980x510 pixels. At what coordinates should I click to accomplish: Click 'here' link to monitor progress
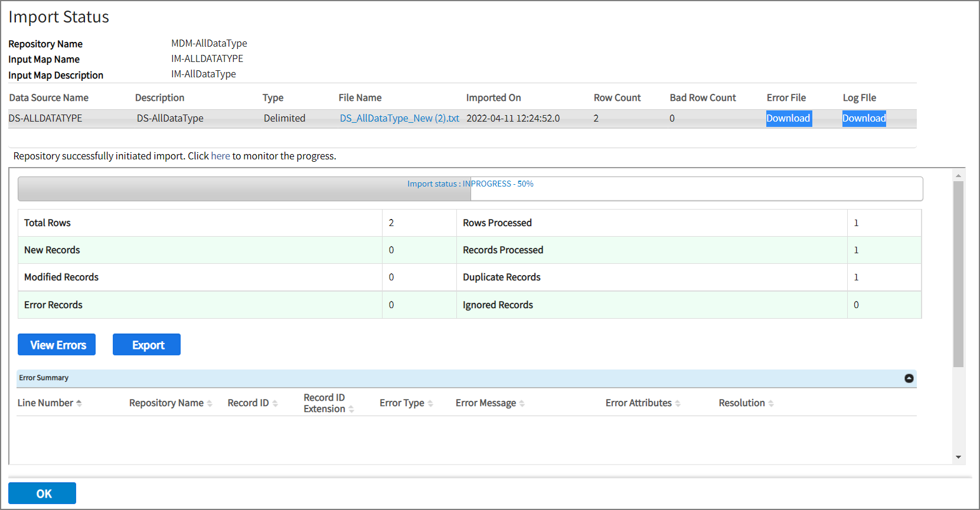point(220,156)
